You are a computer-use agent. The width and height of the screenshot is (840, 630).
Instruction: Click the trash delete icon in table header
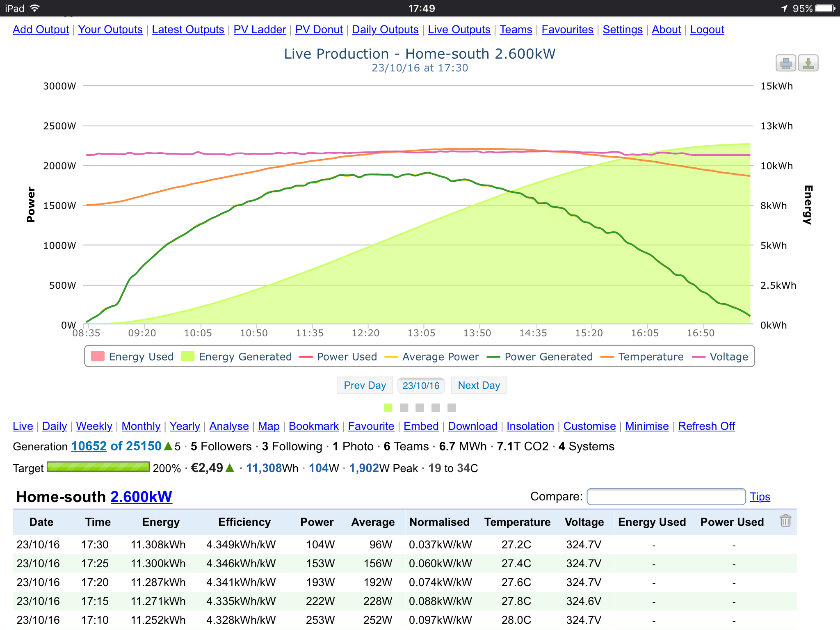coord(785,520)
